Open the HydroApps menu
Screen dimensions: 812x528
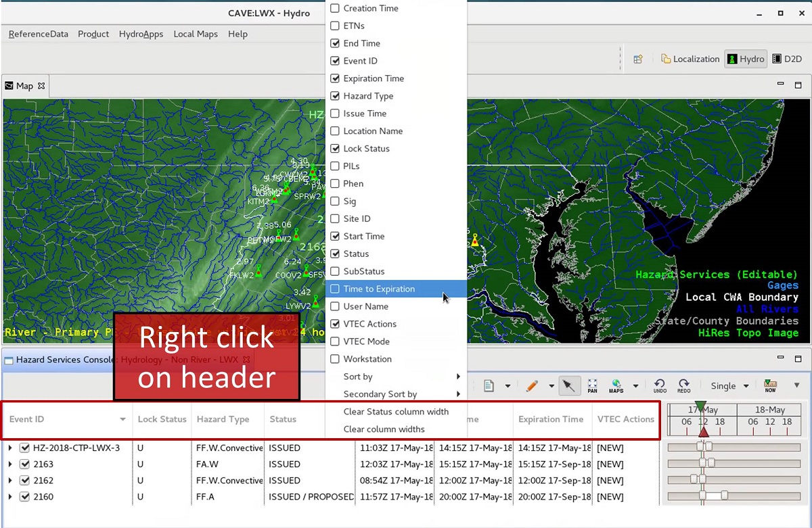141,34
